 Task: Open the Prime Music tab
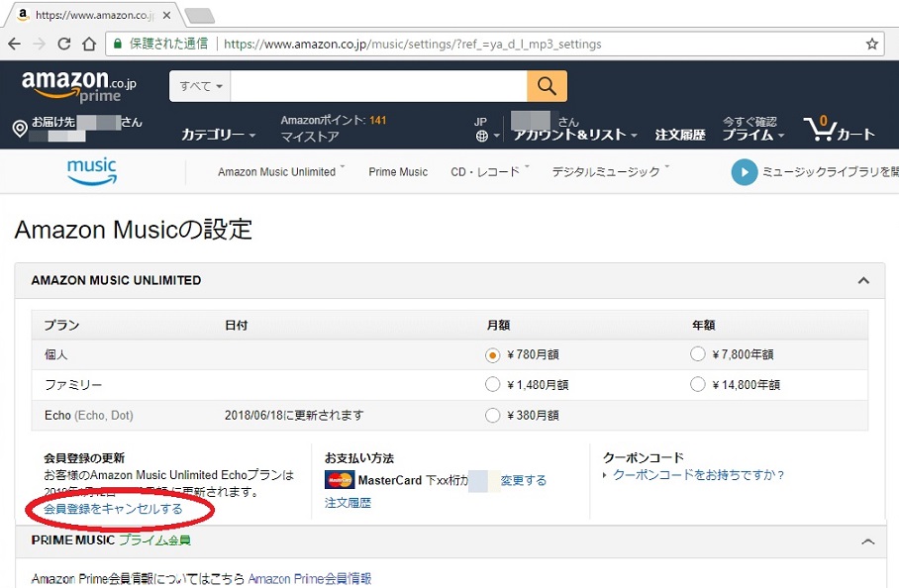coord(398,172)
